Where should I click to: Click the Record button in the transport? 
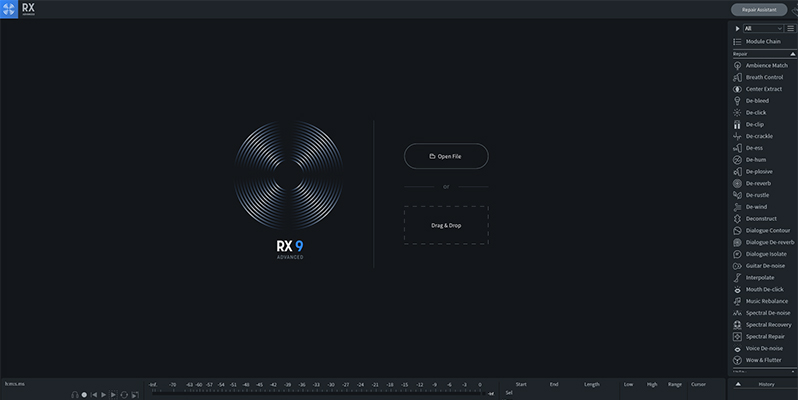click(x=84, y=395)
